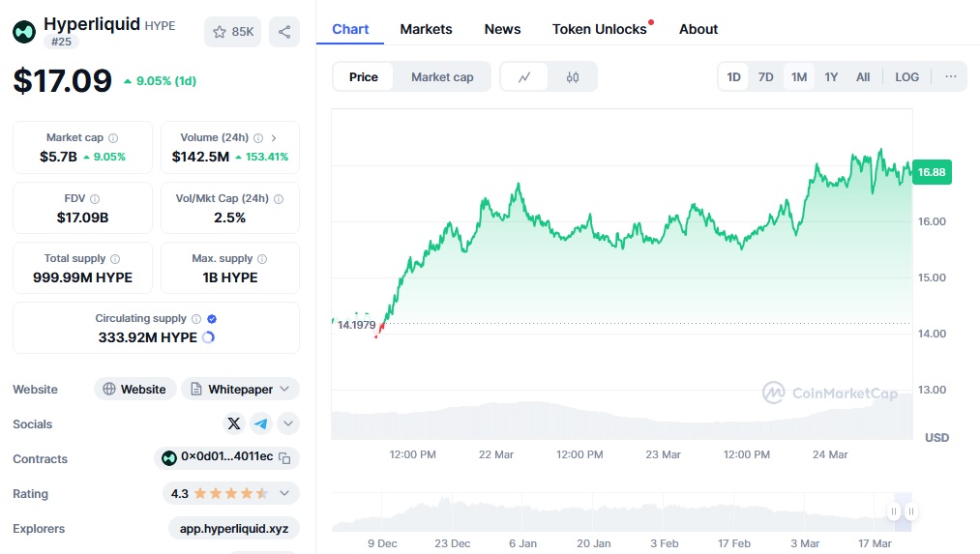Click the share icon button
The height and width of the screenshot is (554, 980).
pyautogui.click(x=284, y=32)
